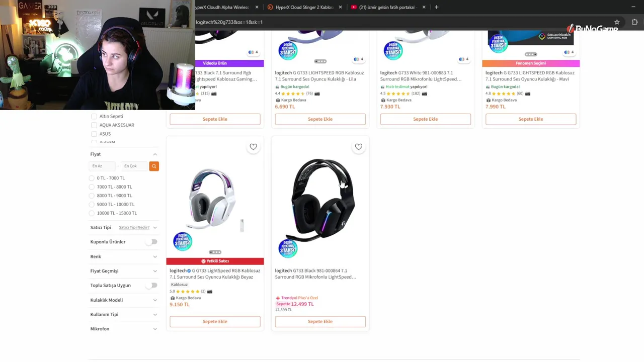Image resolution: width=644 pixels, height=362 pixels.
Task: Expand the Renk filter section
Action: (x=124, y=256)
